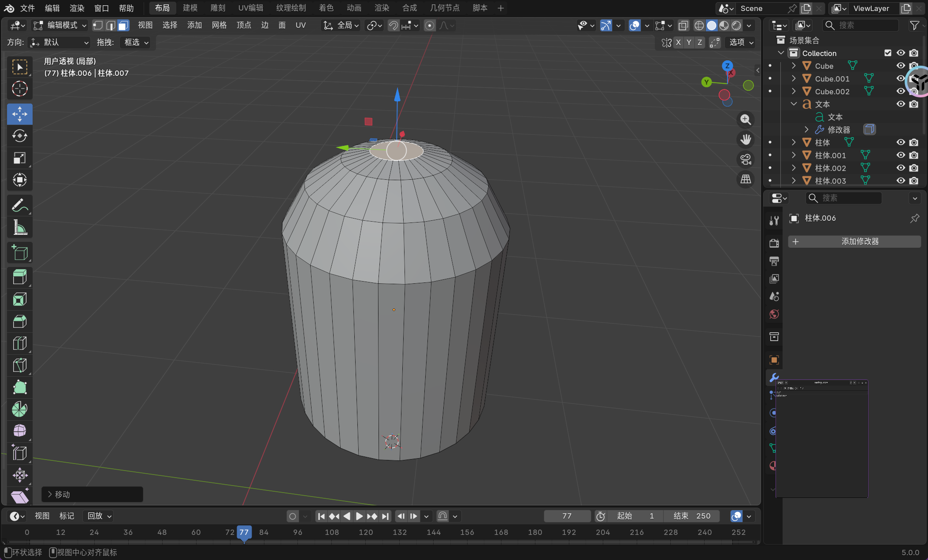Viewport: 928px width, 560px height.
Task: Toggle X-ray display mode
Action: (x=683, y=26)
